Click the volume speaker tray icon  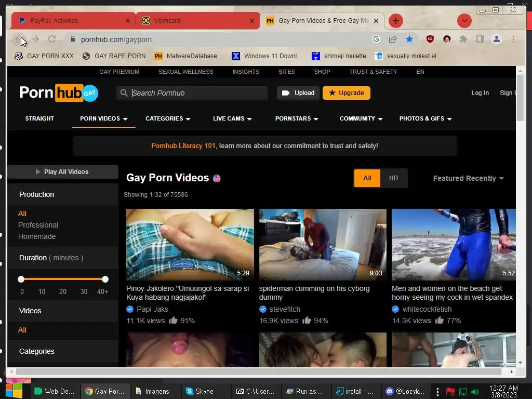tap(475, 392)
